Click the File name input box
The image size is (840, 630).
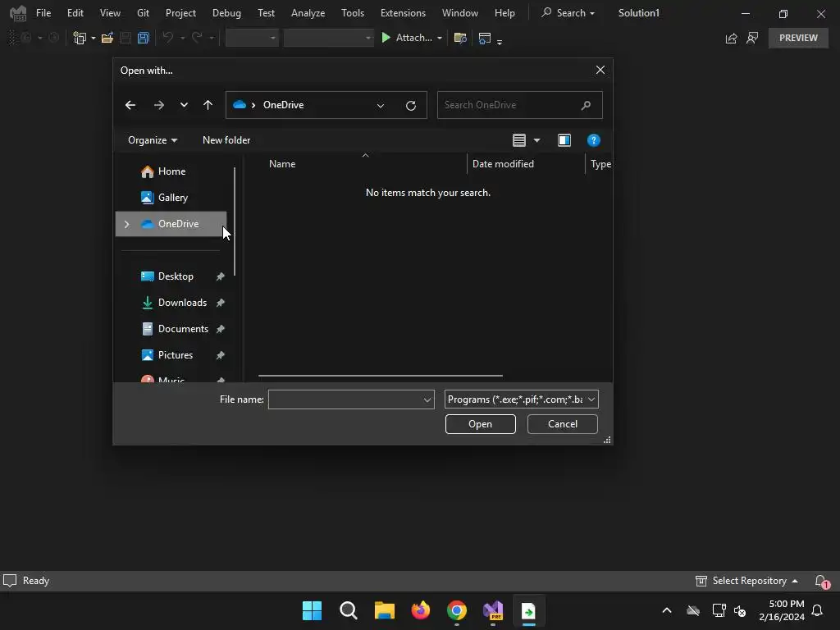click(x=345, y=399)
